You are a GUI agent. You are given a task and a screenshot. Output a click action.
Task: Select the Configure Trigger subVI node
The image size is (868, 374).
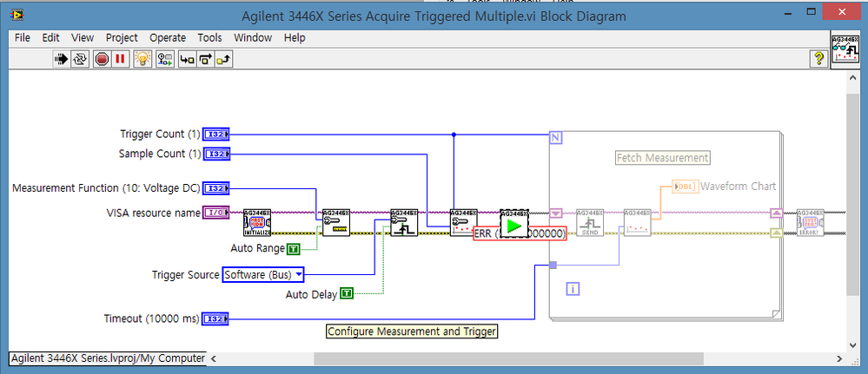404,223
